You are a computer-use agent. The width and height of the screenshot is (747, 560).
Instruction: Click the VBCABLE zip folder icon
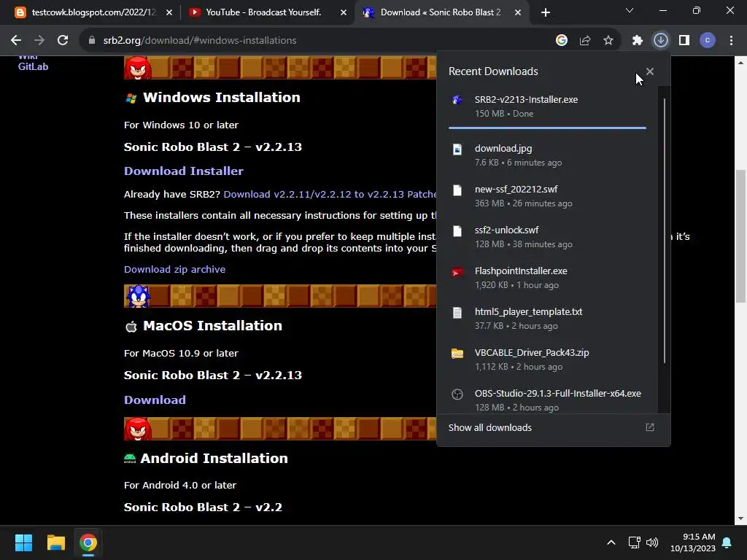point(457,354)
